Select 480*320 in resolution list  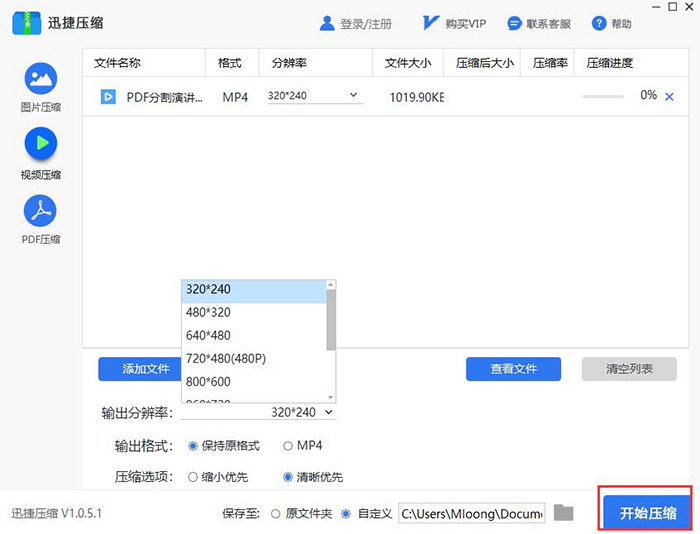[x=254, y=312]
